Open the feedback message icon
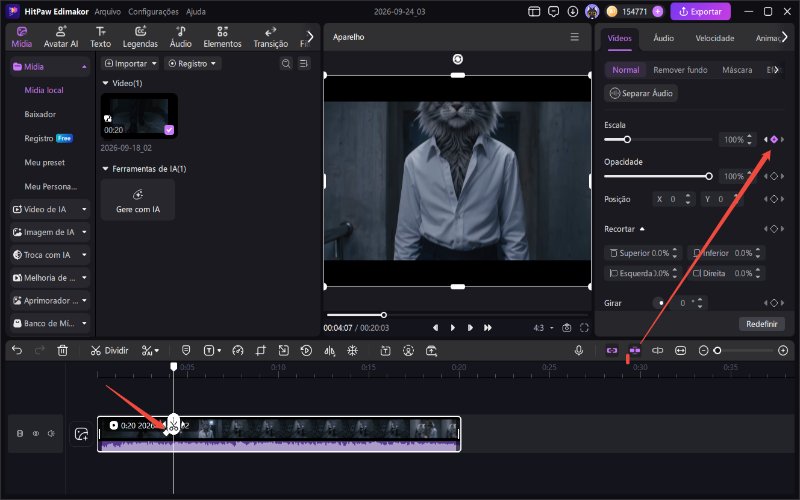The height and width of the screenshot is (500, 800). [x=554, y=11]
